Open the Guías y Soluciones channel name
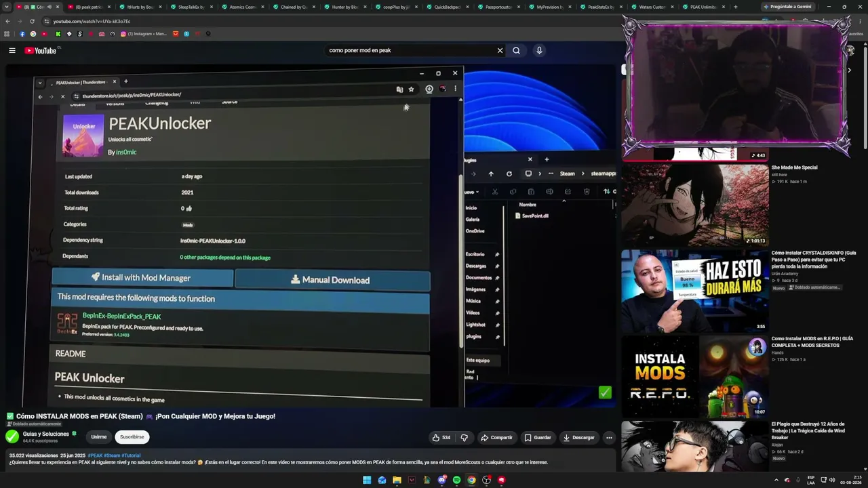 coord(46,434)
